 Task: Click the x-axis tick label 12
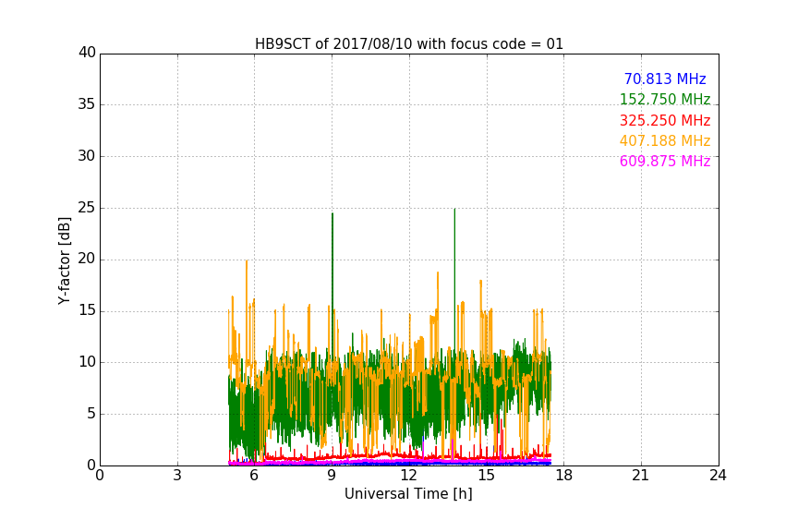[408, 476]
